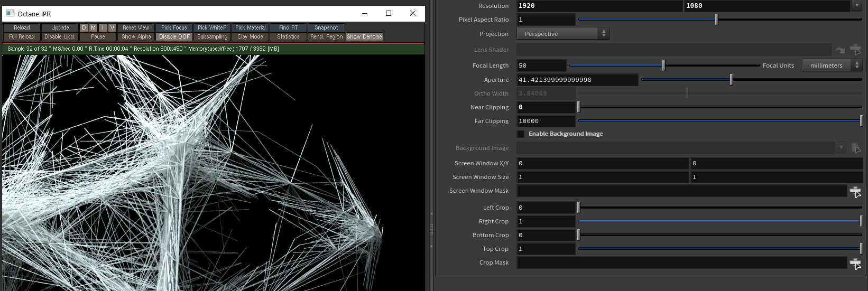Screen dimensions: 868x291
Task: Pause the IPR render
Action: [x=98, y=36]
